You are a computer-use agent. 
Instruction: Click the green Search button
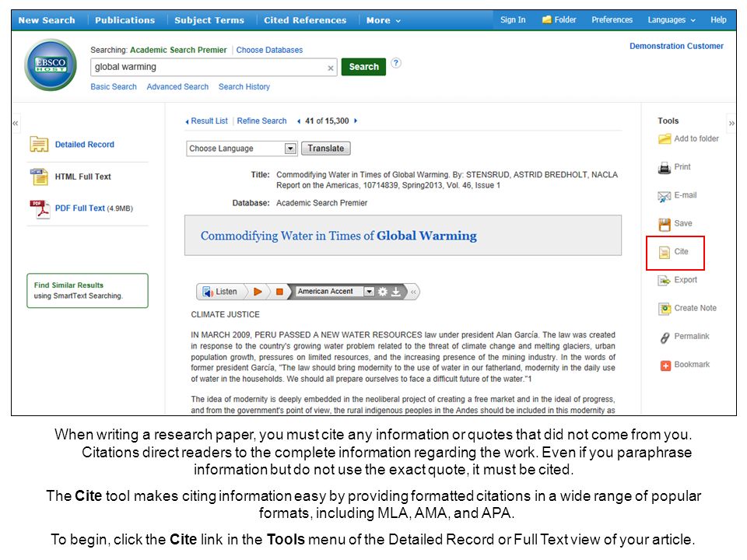point(363,67)
